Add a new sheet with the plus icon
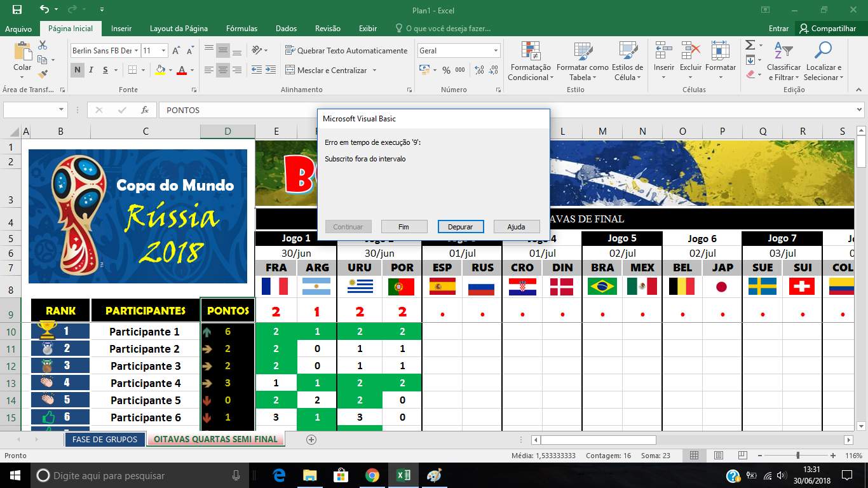The image size is (868, 488). tap(311, 439)
